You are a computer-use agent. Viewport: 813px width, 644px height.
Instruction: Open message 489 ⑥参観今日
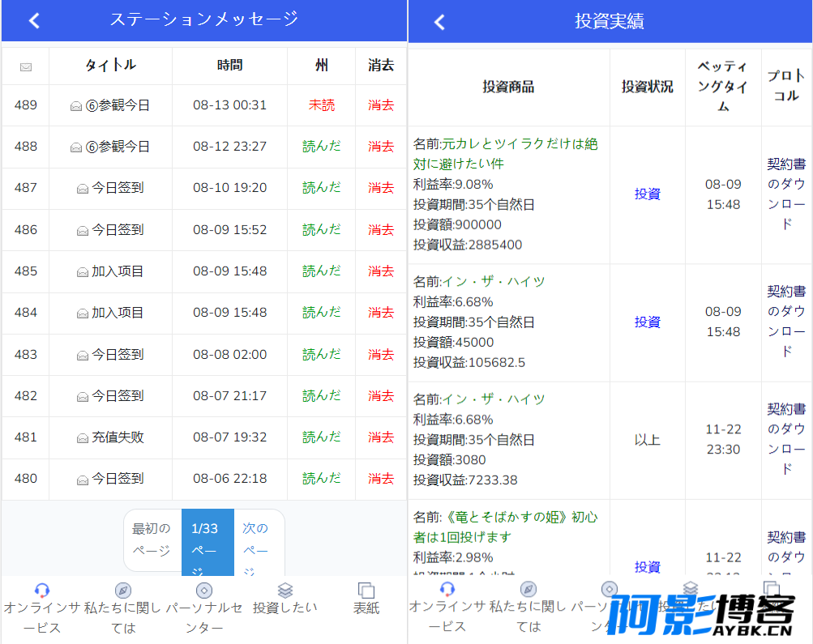pyautogui.click(x=110, y=105)
